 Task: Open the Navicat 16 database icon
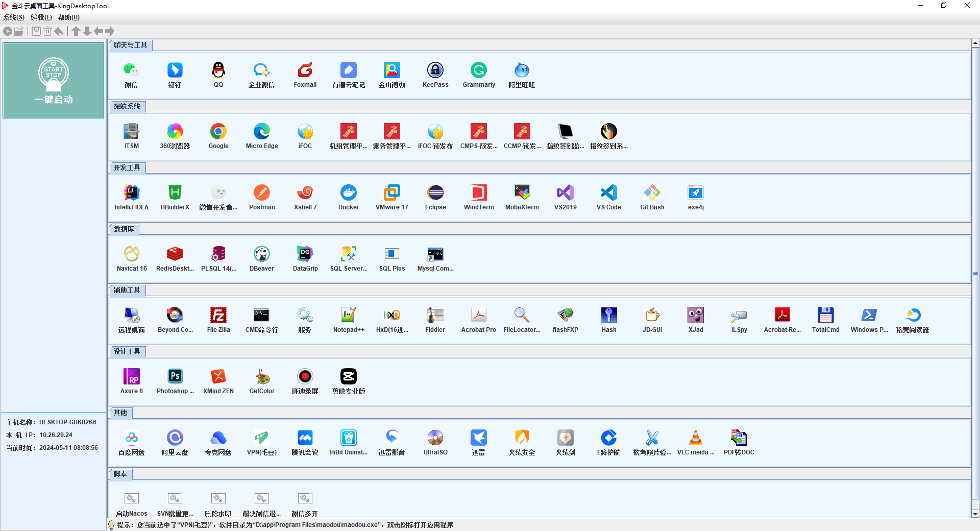click(132, 254)
